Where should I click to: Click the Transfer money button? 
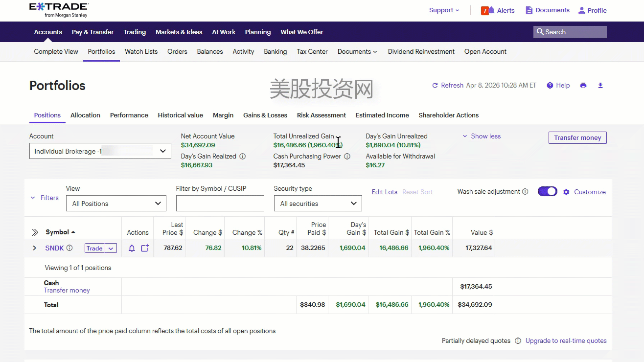point(577,138)
